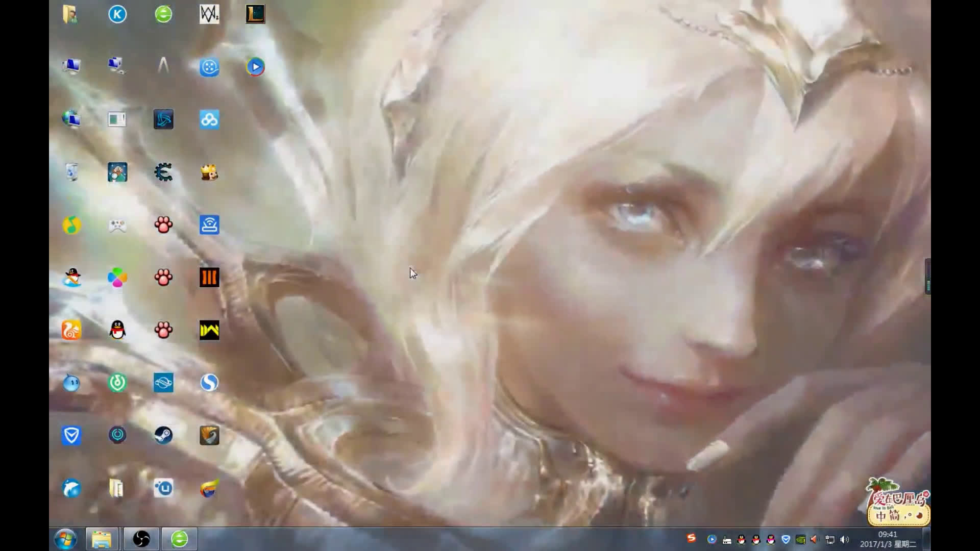Launch the blue ringed-planet icon
The height and width of the screenshot is (551, 980).
click(163, 383)
